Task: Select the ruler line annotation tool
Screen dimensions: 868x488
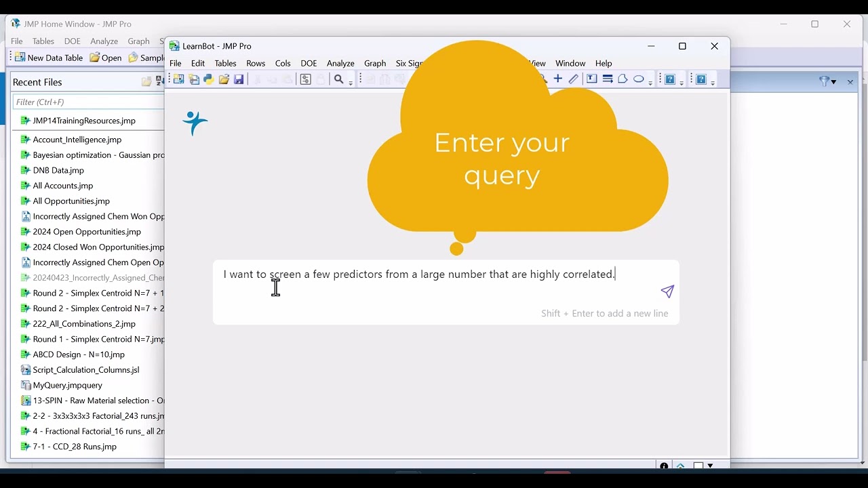Action: click(574, 79)
